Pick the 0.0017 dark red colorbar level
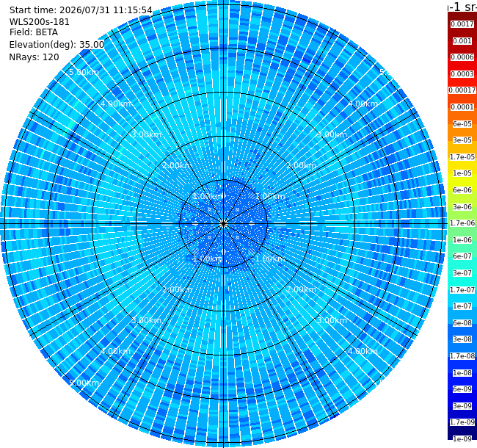The width and height of the screenshot is (477, 448). pyautogui.click(x=462, y=24)
